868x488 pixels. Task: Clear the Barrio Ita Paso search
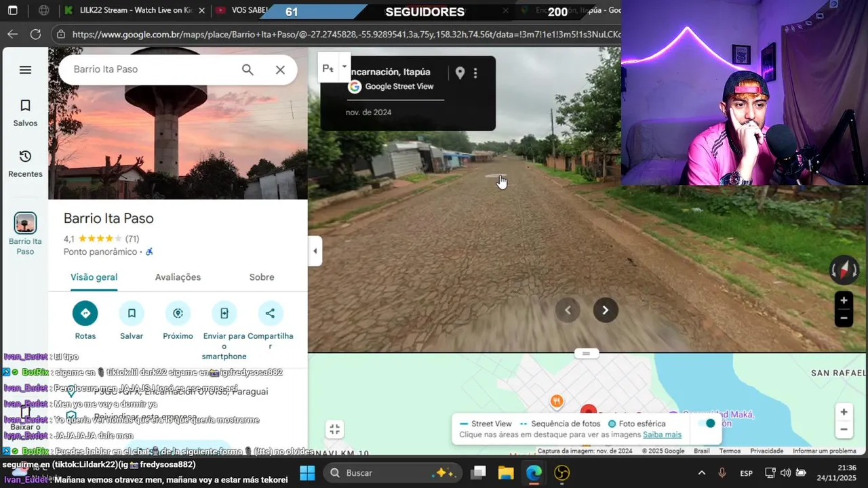[x=280, y=70]
